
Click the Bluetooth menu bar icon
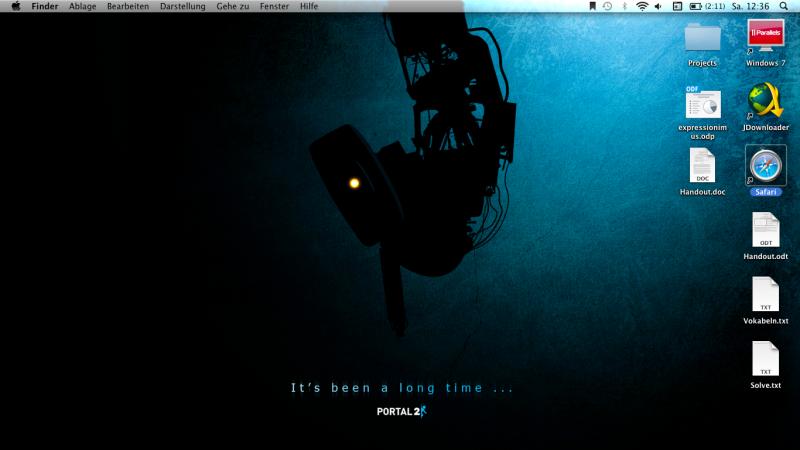coord(624,6)
